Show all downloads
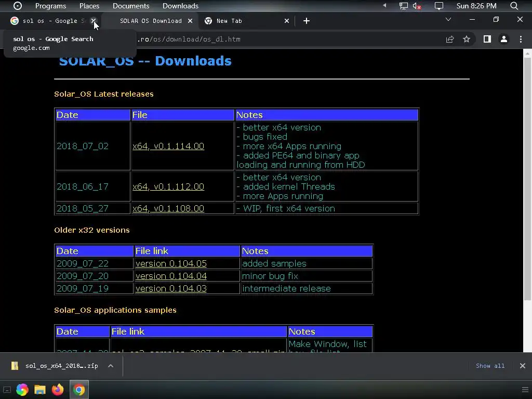 coord(490,366)
